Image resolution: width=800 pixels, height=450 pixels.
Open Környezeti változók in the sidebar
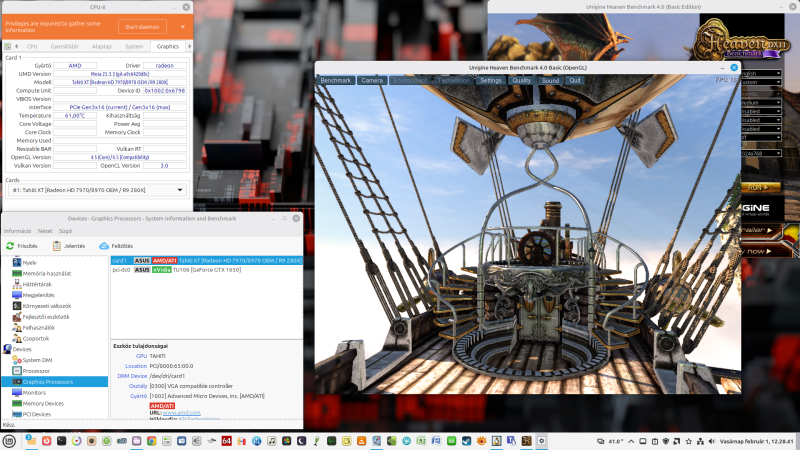46,306
